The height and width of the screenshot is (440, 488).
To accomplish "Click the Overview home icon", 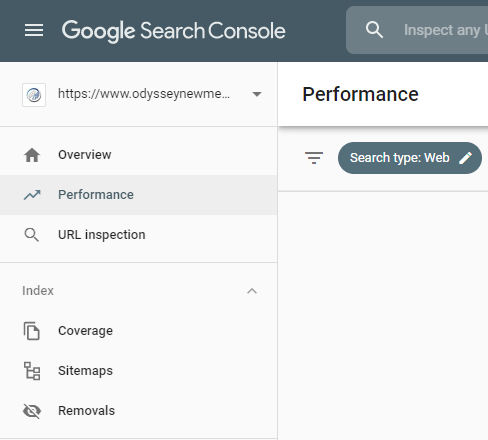I will point(32,155).
